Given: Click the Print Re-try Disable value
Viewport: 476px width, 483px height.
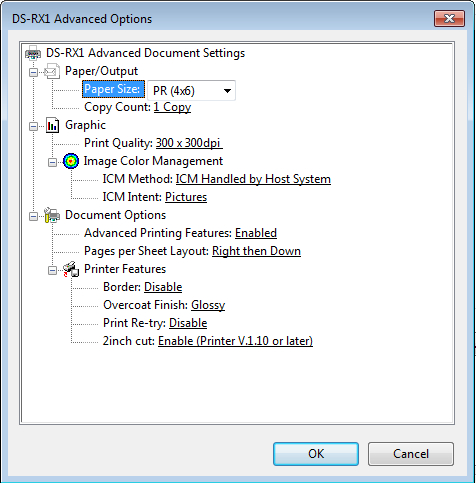Looking at the screenshot, I should [188, 323].
